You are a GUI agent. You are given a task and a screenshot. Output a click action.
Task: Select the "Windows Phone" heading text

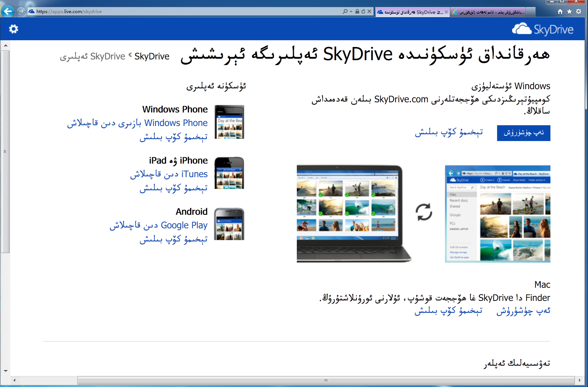[175, 109]
